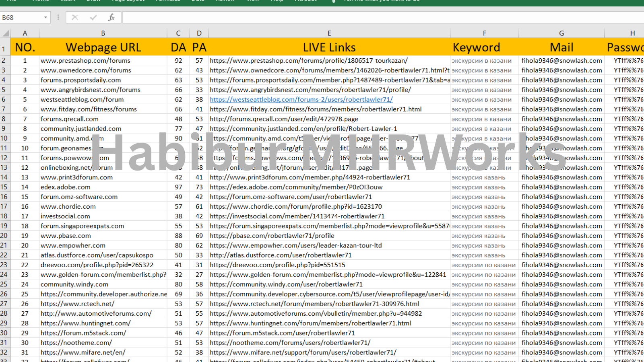Select row 15 header
Screen dimensions: 644x362
point(4,187)
